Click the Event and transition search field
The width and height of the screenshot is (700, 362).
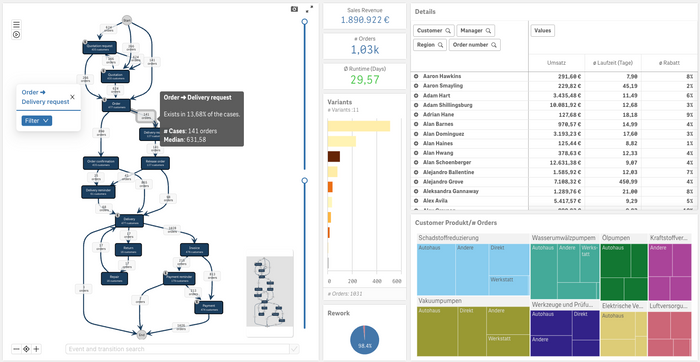pyautogui.click(x=178, y=349)
